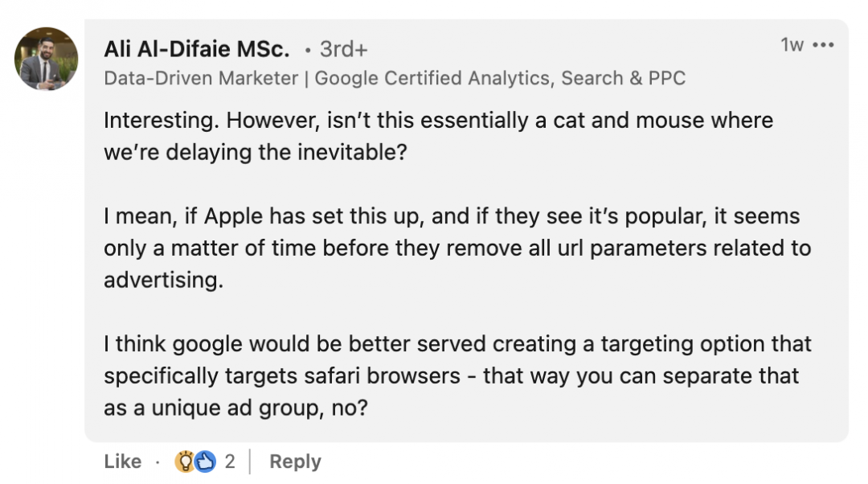868x484 pixels.
Task: Click the blue thumbs-up reaction icon
Action: click(205, 461)
